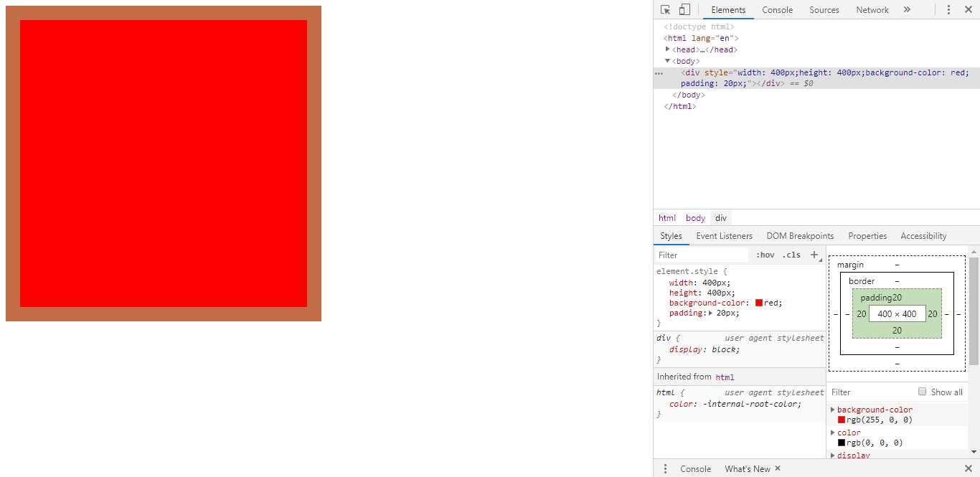Click the margin label in box model

point(850,265)
